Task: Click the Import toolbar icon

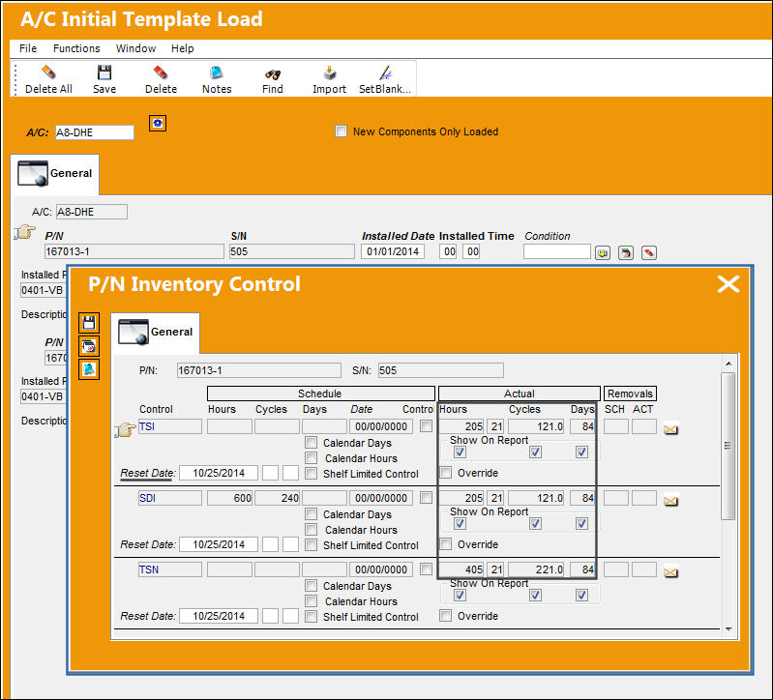Action: tap(329, 73)
